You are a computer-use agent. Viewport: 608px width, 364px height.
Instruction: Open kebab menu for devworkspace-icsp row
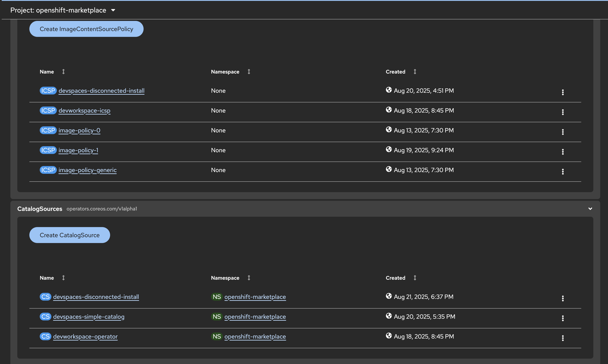pyautogui.click(x=563, y=112)
